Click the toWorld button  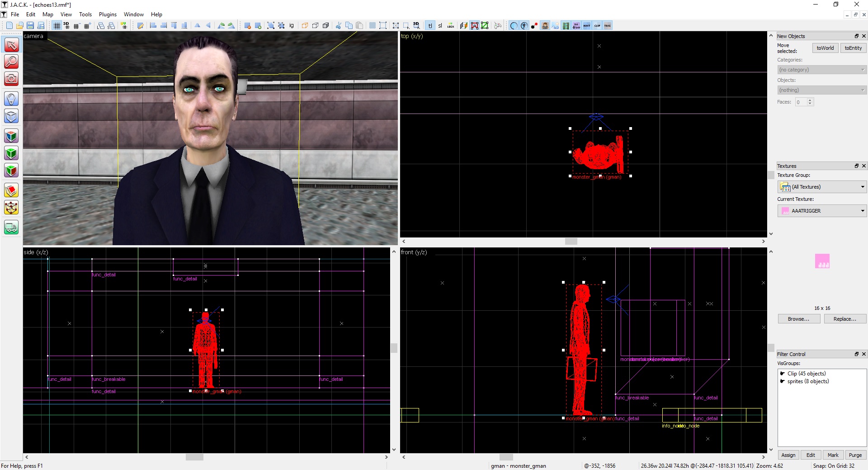[x=825, y=48]
